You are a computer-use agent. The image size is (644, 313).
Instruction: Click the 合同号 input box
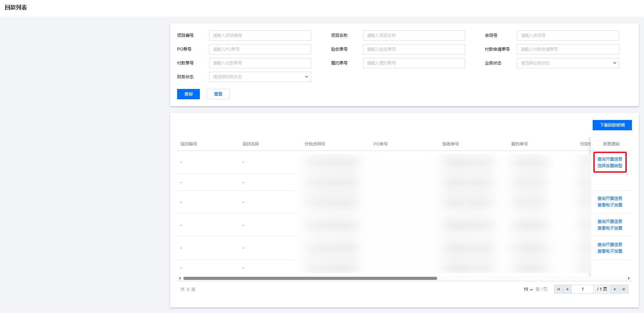click(568, 36)
